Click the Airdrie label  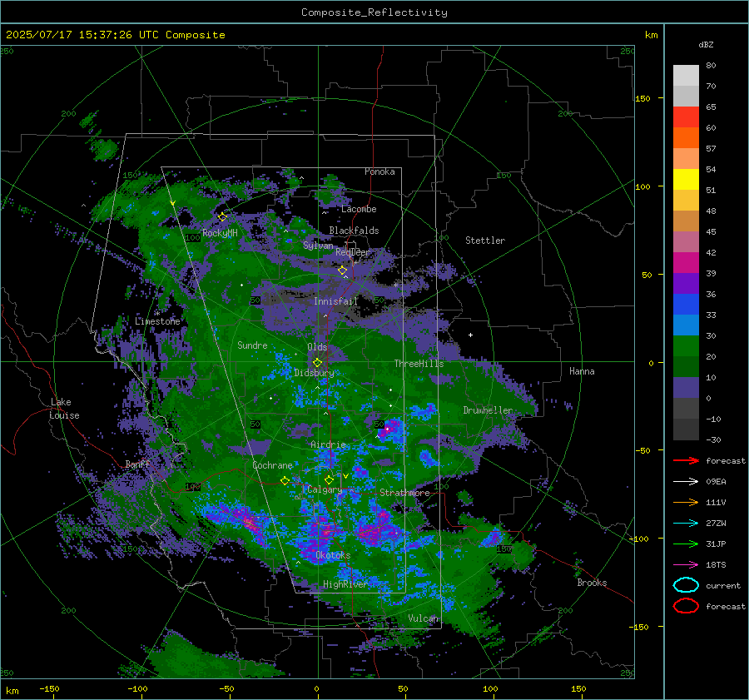pyautogui.click(x=328, y=444)
